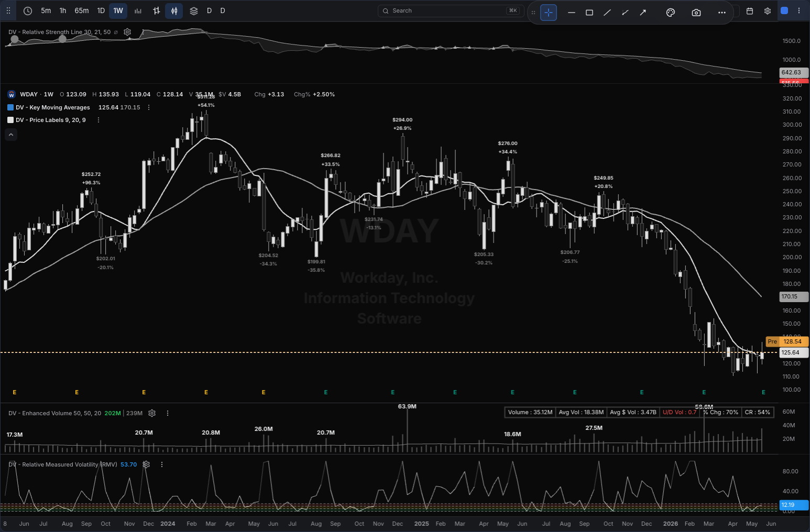Open Relative Measured Volatility options menu

point(162,464)
